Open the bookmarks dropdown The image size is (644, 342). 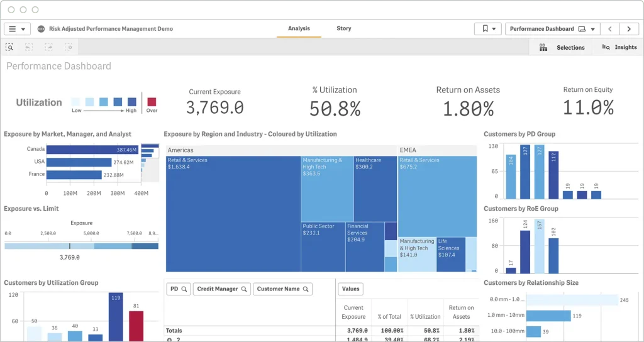click(487, 29)
